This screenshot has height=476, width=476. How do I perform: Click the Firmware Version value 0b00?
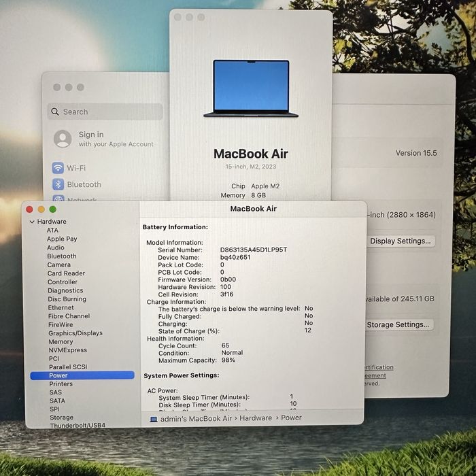point(228,279)
